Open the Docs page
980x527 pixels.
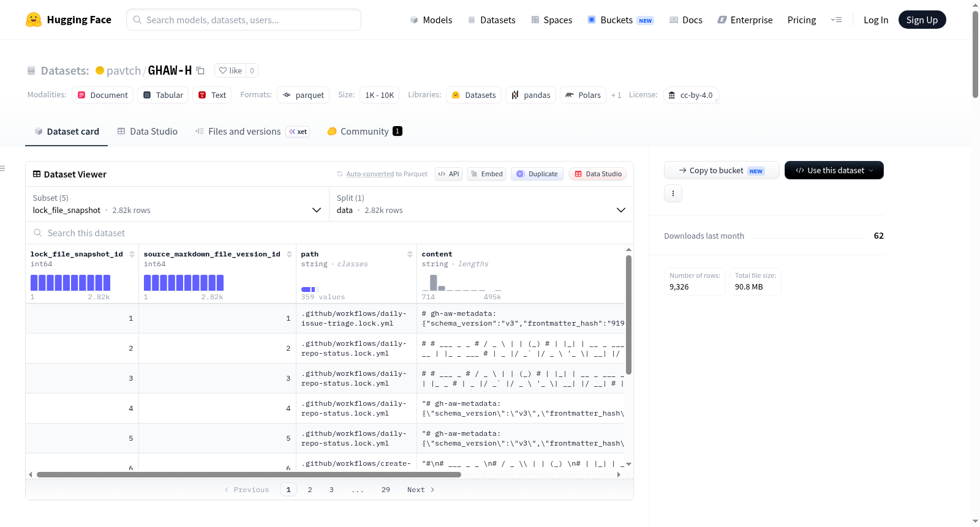point(685,20)
